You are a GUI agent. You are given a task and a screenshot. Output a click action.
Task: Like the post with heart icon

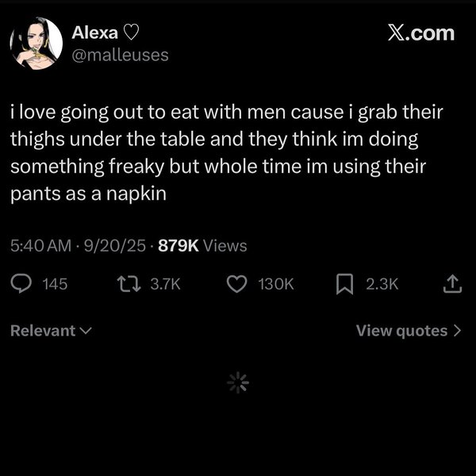[237, 284]
